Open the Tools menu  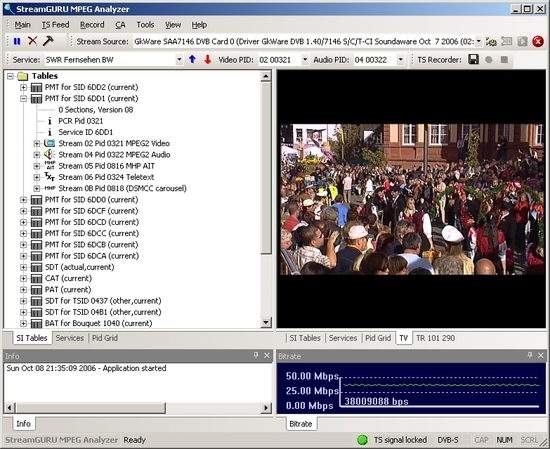tap(145, 25)
